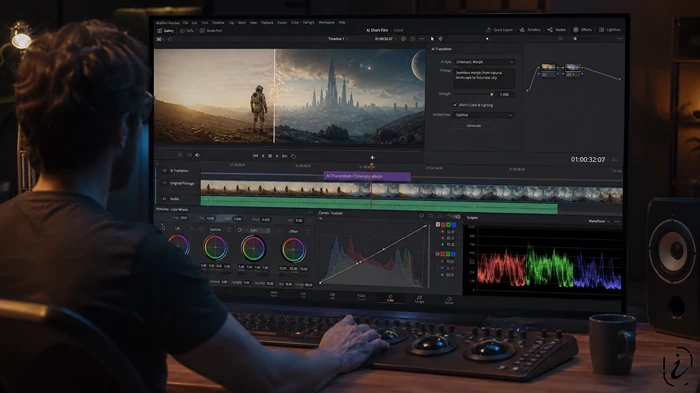This screenshot has width=700, height=393.
Task: Show the Timeline panel icon
Action: coord(521,30)
